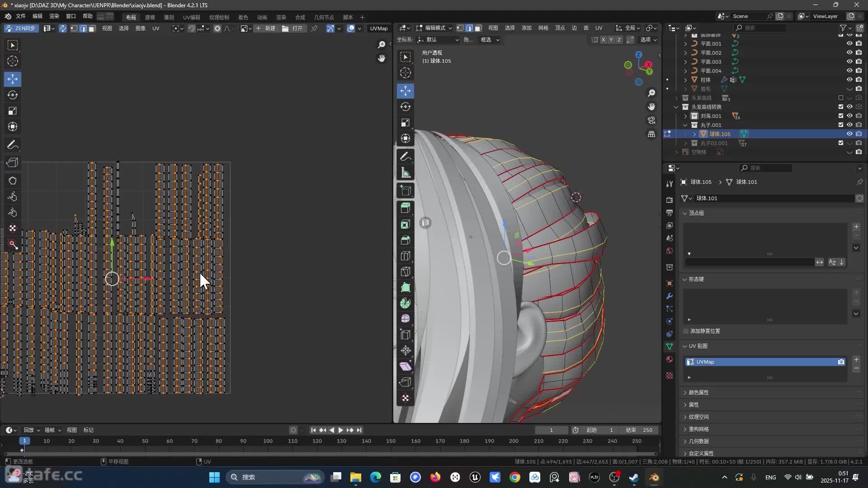
Task: Open the 渲染 menu in top bar
Action: (x=54, y=16)
